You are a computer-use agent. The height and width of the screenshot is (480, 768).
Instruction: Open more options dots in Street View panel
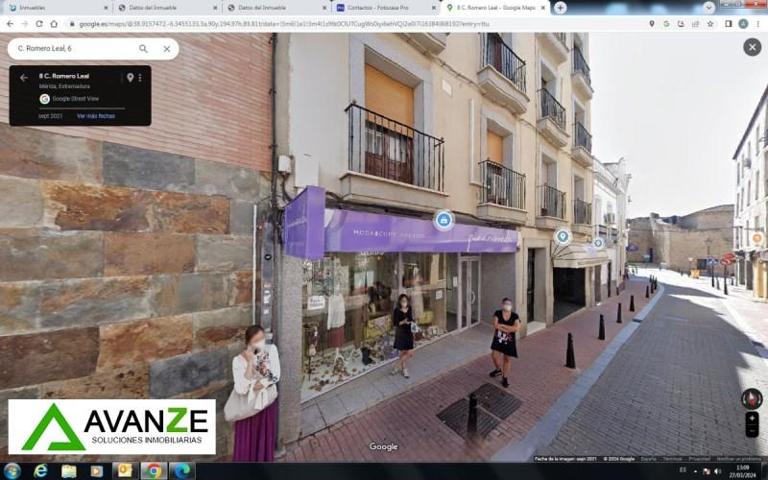click(140, 77)
